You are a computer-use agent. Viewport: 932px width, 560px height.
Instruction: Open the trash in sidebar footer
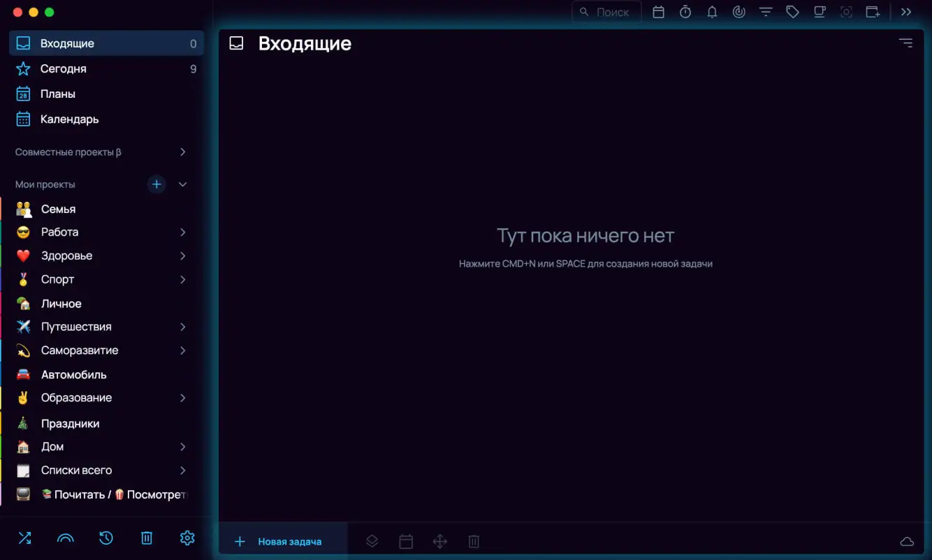[x=147, y=538]
